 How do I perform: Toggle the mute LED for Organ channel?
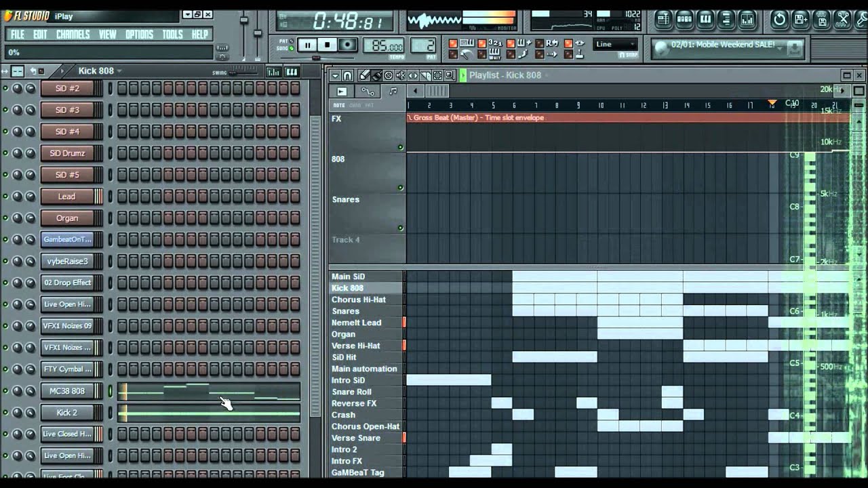click(5, 218)
